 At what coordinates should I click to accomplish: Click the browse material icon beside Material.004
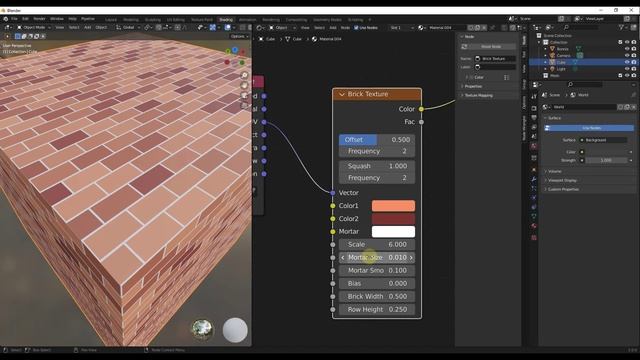click(x=422, y=28)
